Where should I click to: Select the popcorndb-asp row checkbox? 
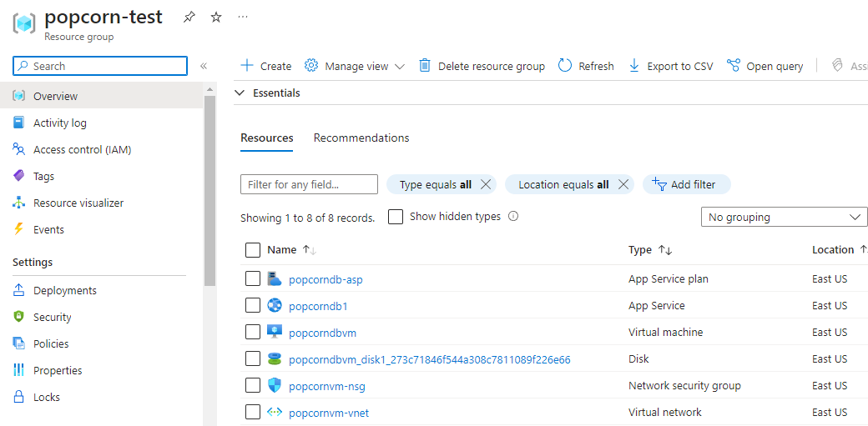pos(252,278)
